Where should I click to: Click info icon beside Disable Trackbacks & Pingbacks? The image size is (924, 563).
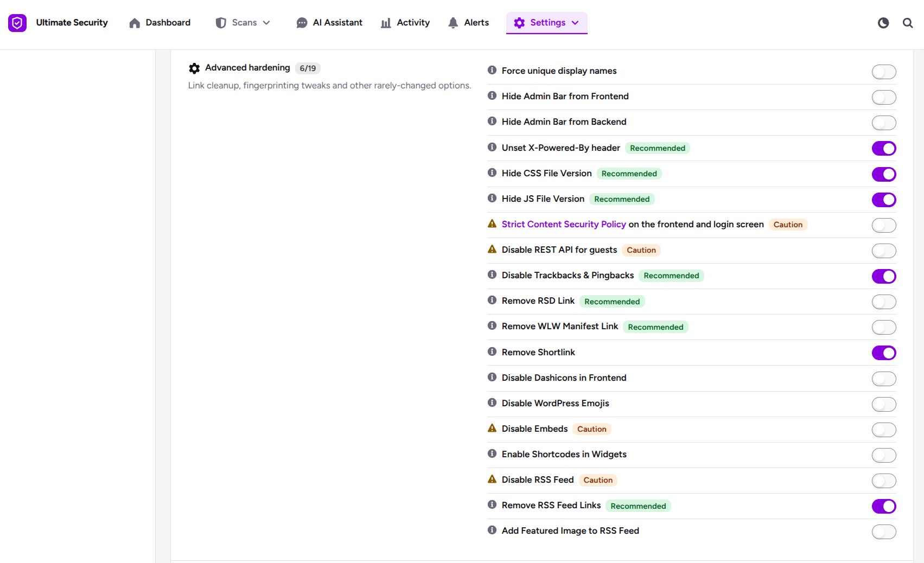click(492, 274)
